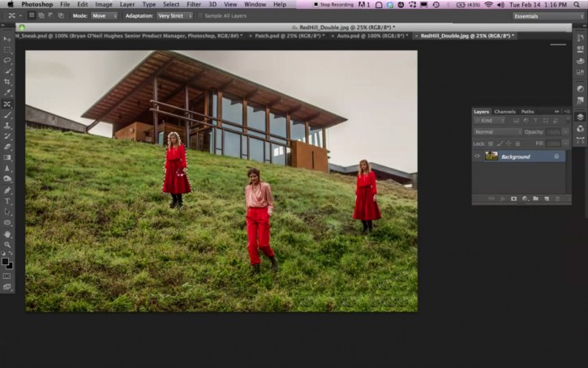Toggle the lock all icon in Lock row

[x=518, y=143]
